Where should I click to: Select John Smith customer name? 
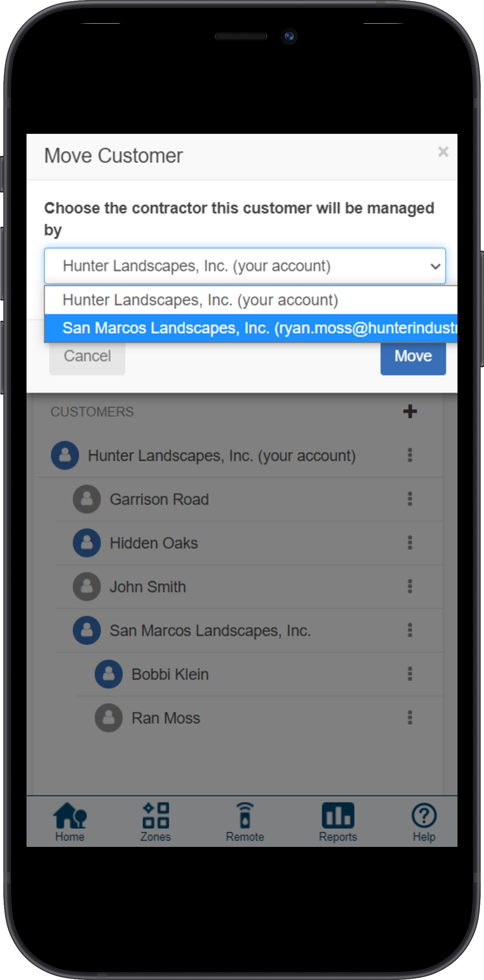[x=148, y=587]
